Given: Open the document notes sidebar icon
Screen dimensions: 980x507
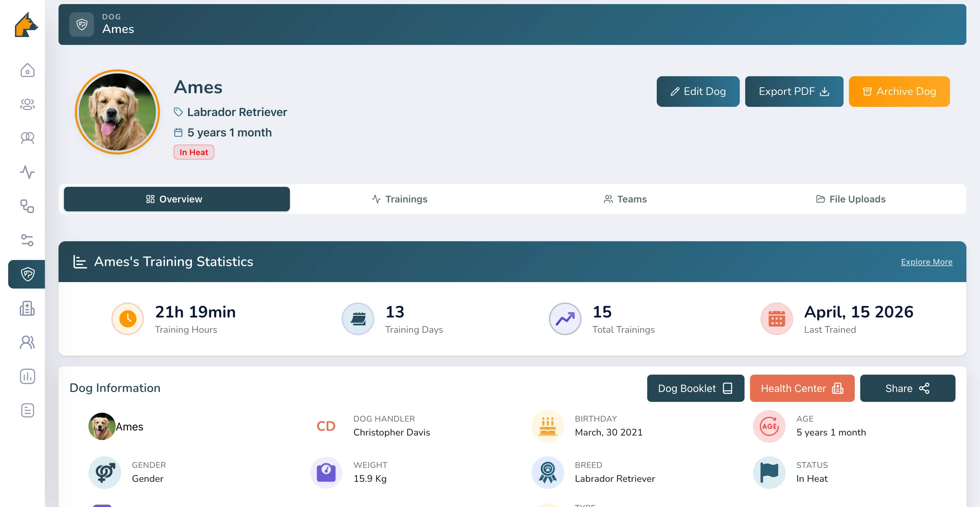Looking at the screenshot, I should coord(27,410).
